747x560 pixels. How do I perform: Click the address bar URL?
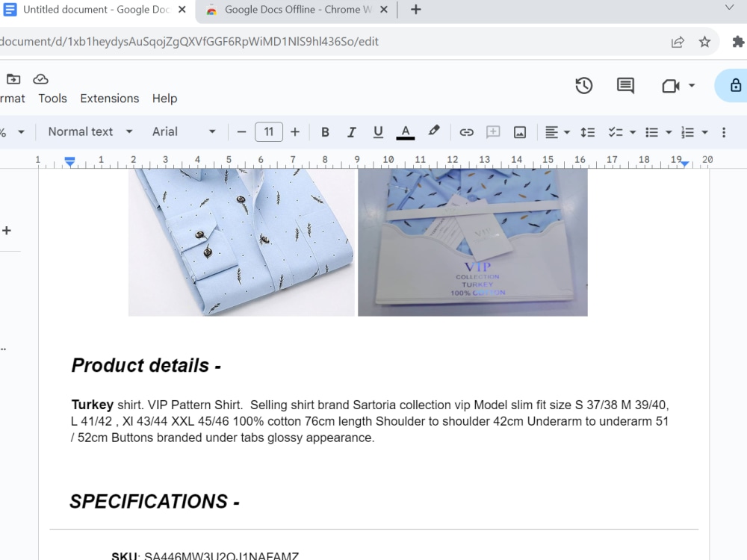click(x=189, y=42)
